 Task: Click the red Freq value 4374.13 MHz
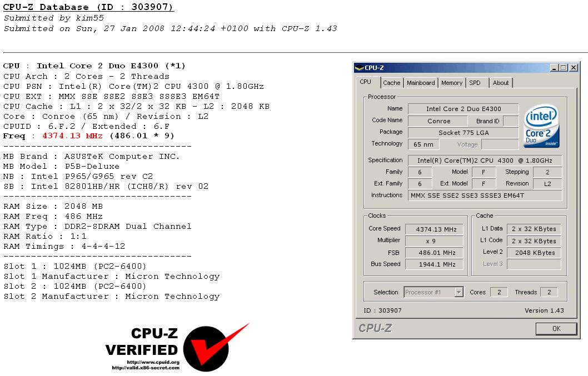point(72,136)
